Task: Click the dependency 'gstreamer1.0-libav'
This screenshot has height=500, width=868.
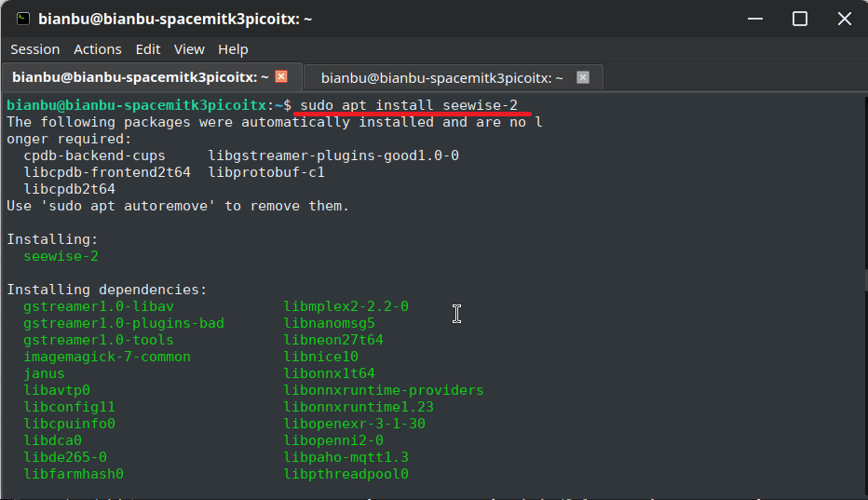Action: [x=99, y=306]
